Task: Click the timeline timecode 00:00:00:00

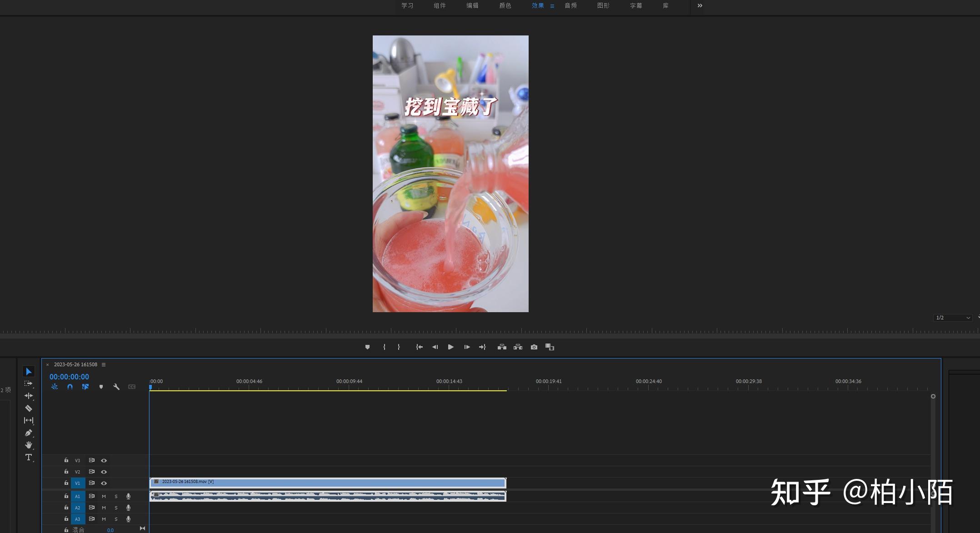Action: tap(69, 377)
